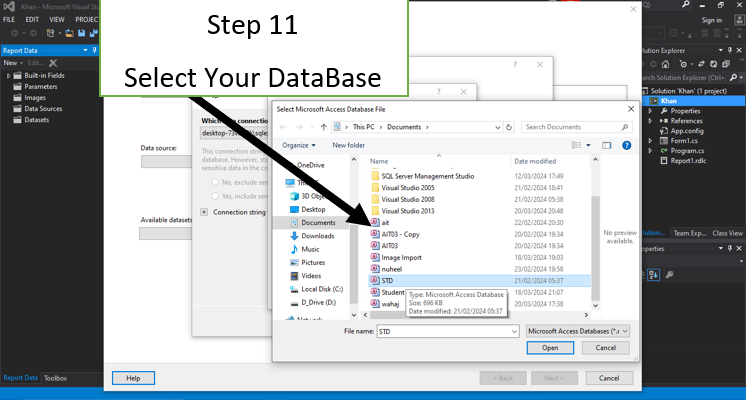Click This PC in breadcrumb path

click(363, 127)
